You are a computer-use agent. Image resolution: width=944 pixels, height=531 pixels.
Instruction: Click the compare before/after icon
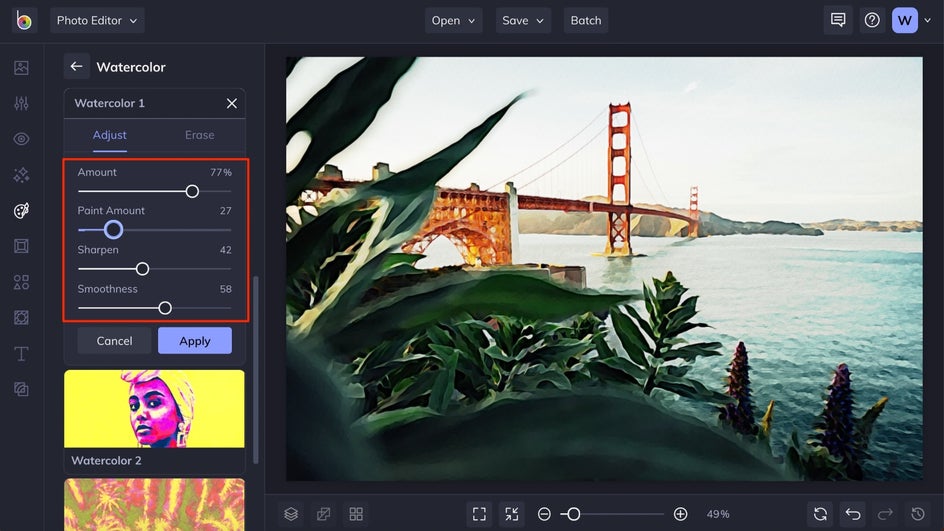click(323, 514)
